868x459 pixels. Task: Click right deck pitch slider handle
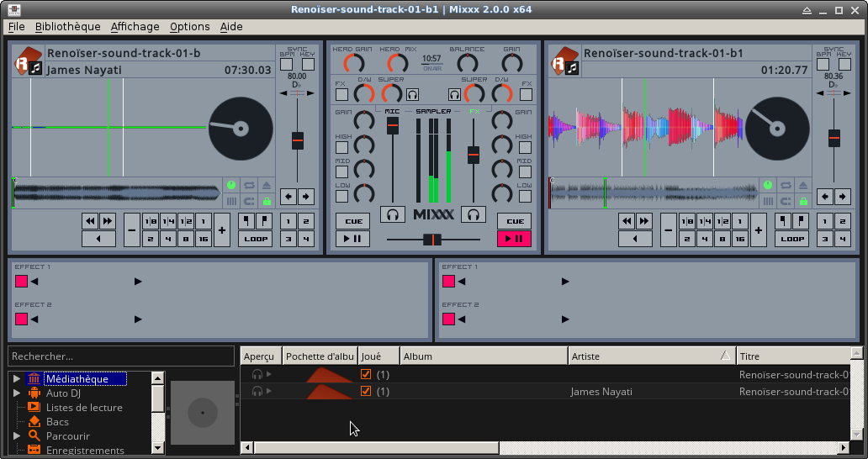click(834, 138)
